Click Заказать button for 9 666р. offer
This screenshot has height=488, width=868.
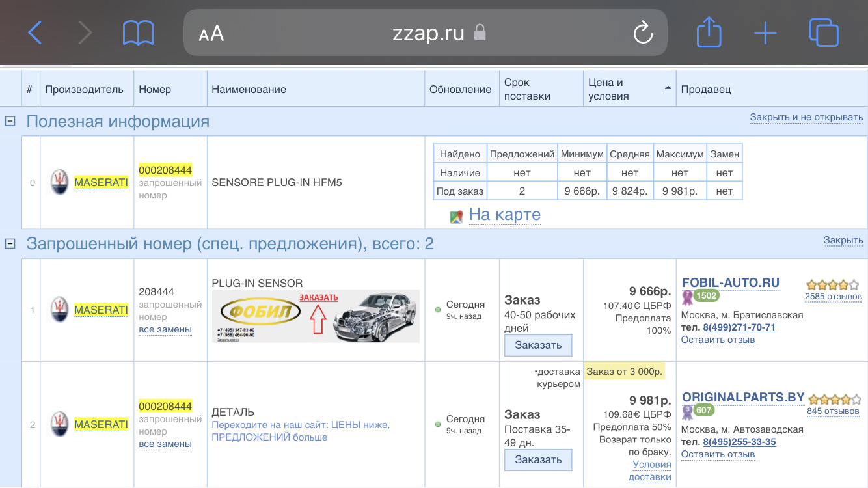click(538, 346)
